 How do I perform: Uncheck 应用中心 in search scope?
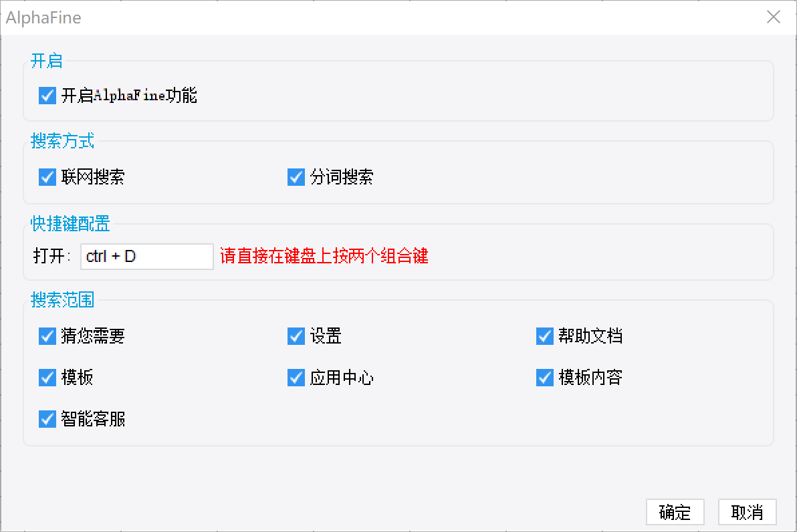click(x=296, y=378)
